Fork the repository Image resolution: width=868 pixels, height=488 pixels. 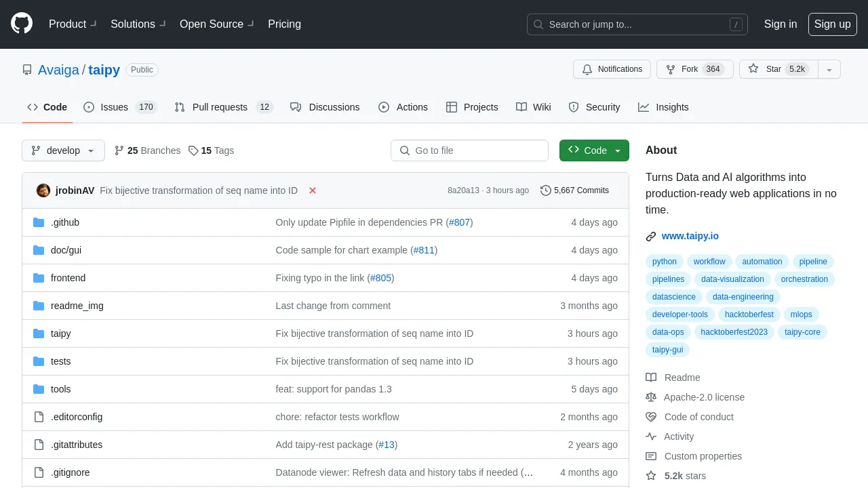point(695,69)
